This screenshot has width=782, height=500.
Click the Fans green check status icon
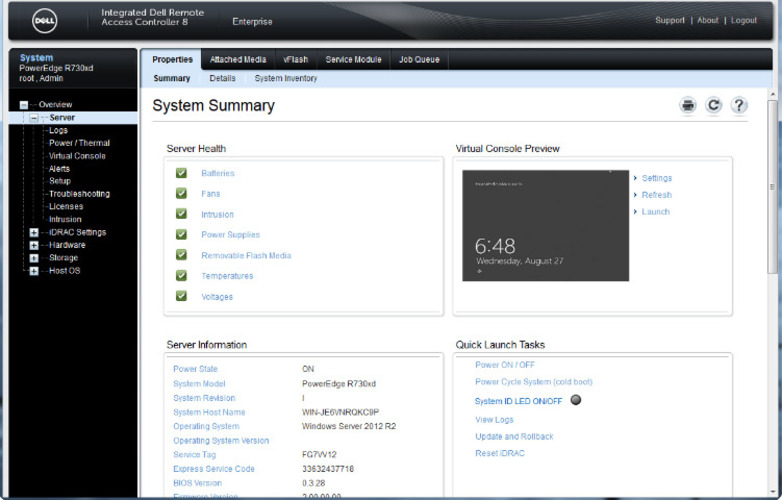(181, 193)
